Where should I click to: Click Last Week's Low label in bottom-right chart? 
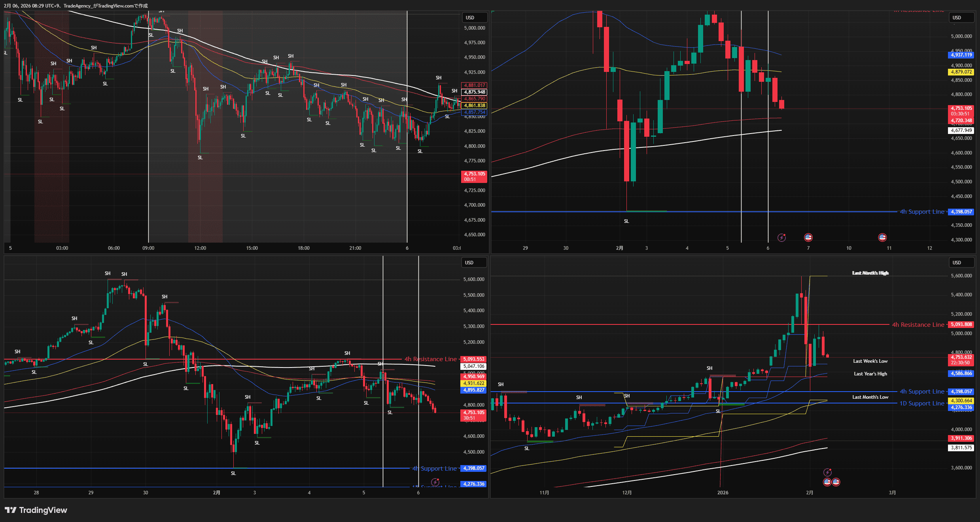tap(870, 361)
